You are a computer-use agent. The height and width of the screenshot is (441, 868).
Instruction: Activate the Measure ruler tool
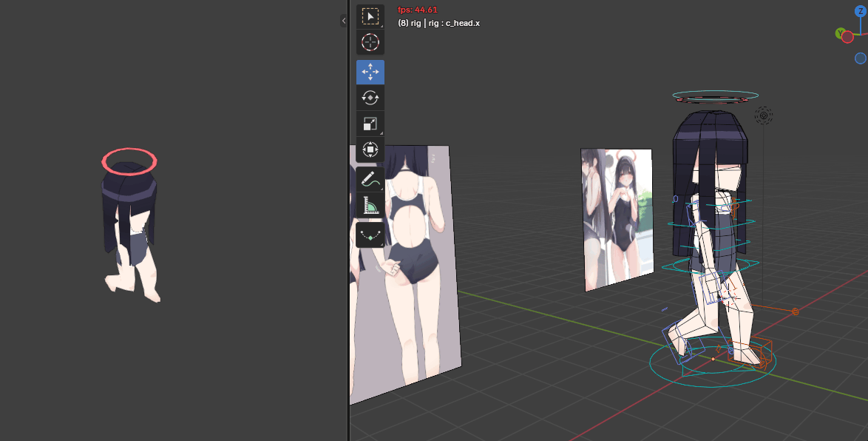click(x=370, y=205)
